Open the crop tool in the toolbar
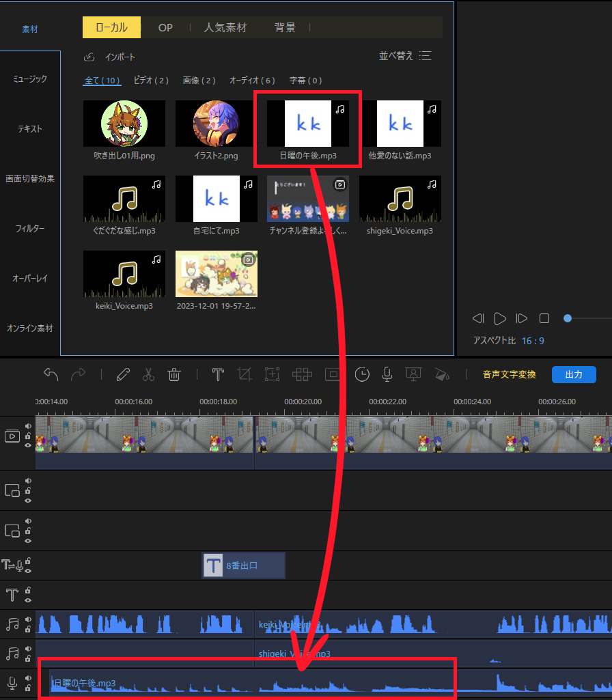This screenshot has width=612, height=700. pos(245,374)
